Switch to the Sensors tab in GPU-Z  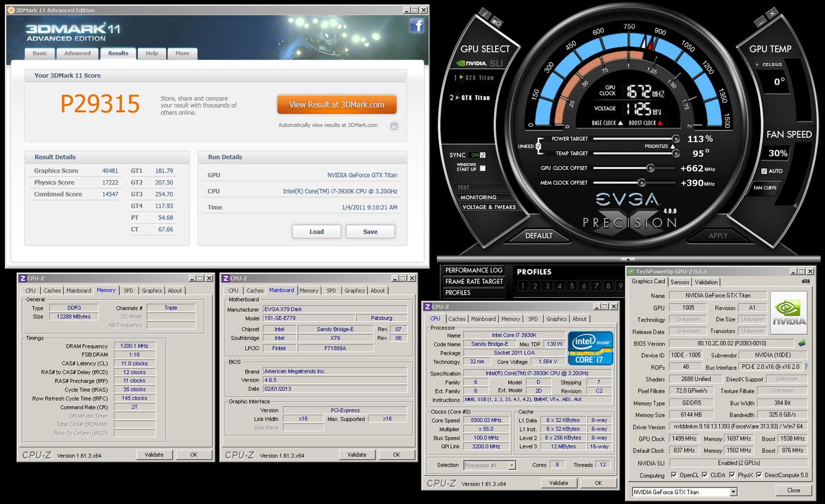[679, 282]
